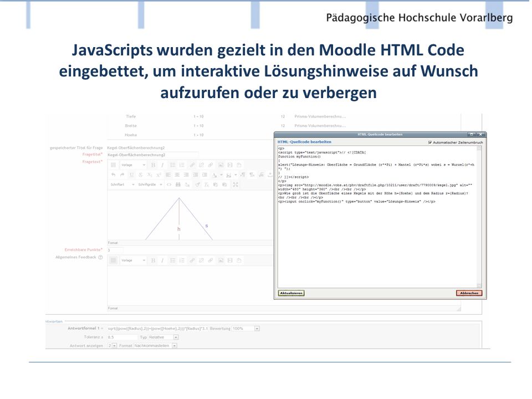The height and width of the screenshot is (399, 532).
Task: Click Italic in the Fragetext editor toolbar
Action: (x=162, y=165)
